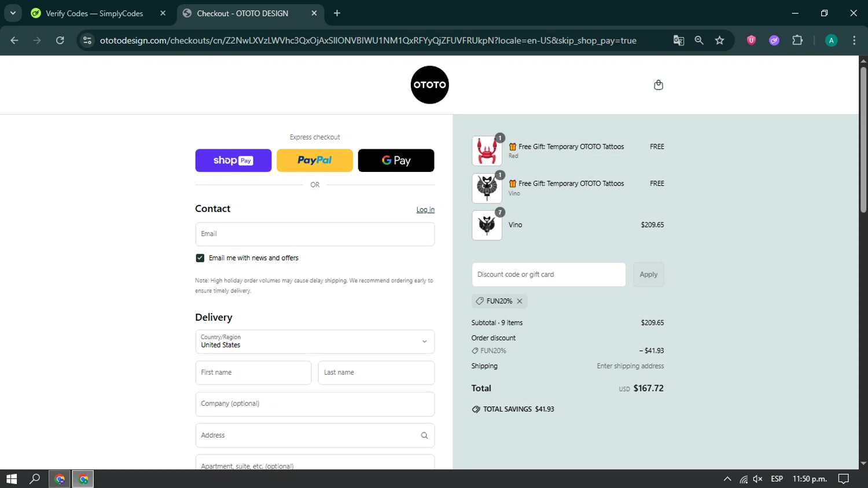Viewport: 868px width, 488px height.
Task: Focus the Email input field
Action: [315, 234]
